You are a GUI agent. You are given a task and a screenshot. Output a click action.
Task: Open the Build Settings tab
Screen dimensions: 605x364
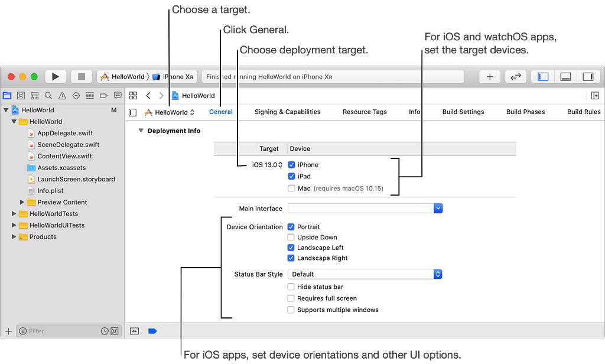click(463, 112)
